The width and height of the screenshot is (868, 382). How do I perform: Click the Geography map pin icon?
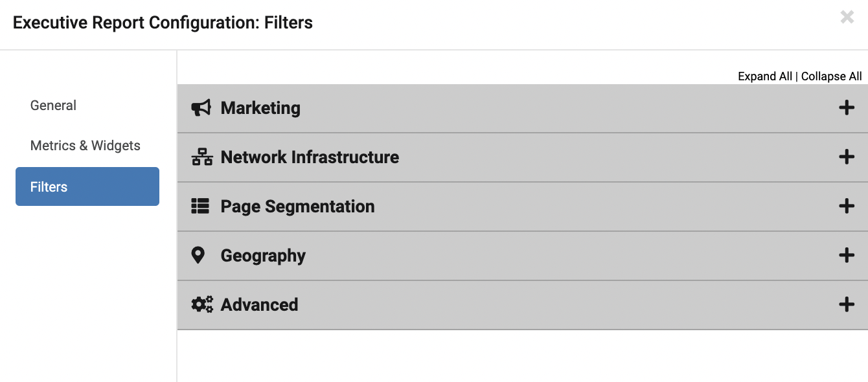pyautogui.click(x=198, y=255)
